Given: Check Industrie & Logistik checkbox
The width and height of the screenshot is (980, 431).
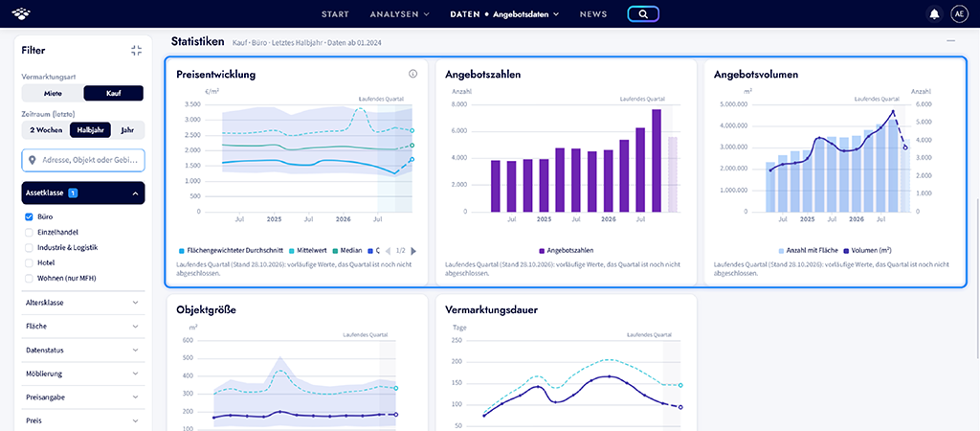Looking at the screenshot, I should (29, 248).
